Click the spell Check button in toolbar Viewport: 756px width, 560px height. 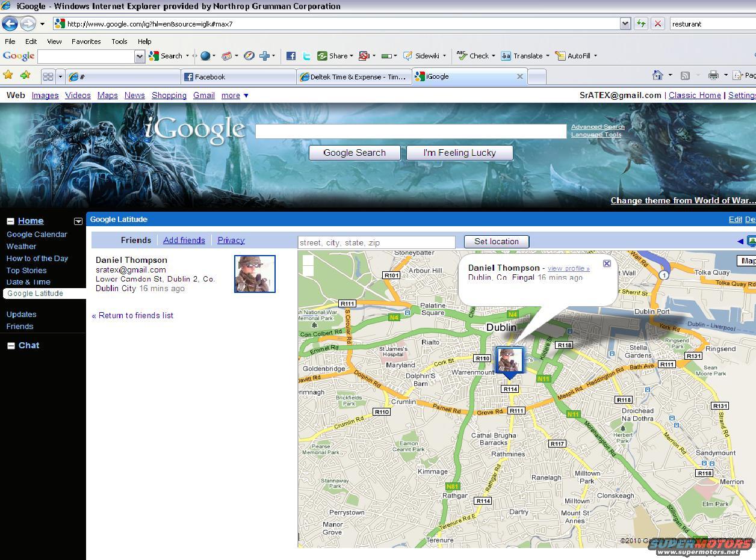(x=472, y=56)
